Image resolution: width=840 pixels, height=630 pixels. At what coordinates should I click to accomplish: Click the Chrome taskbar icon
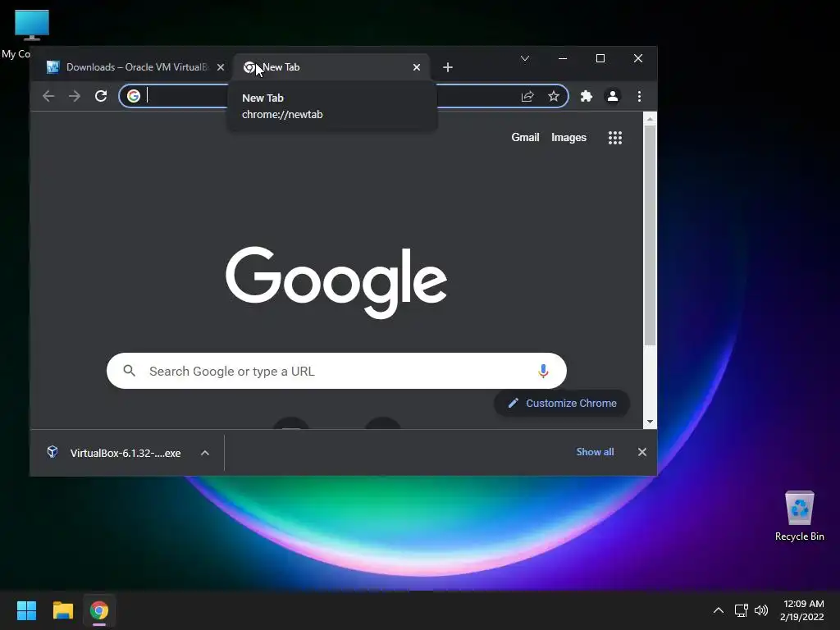[99, 610]
